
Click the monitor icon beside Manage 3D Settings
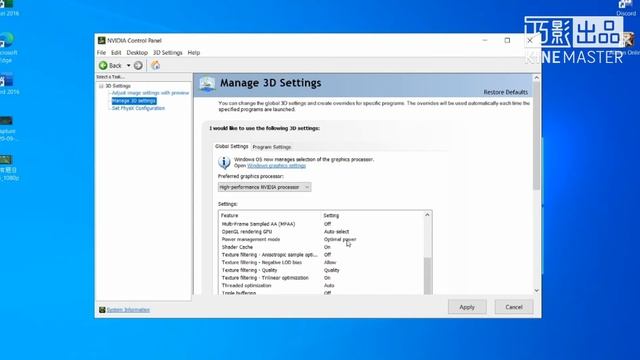(x=207, y=84)
